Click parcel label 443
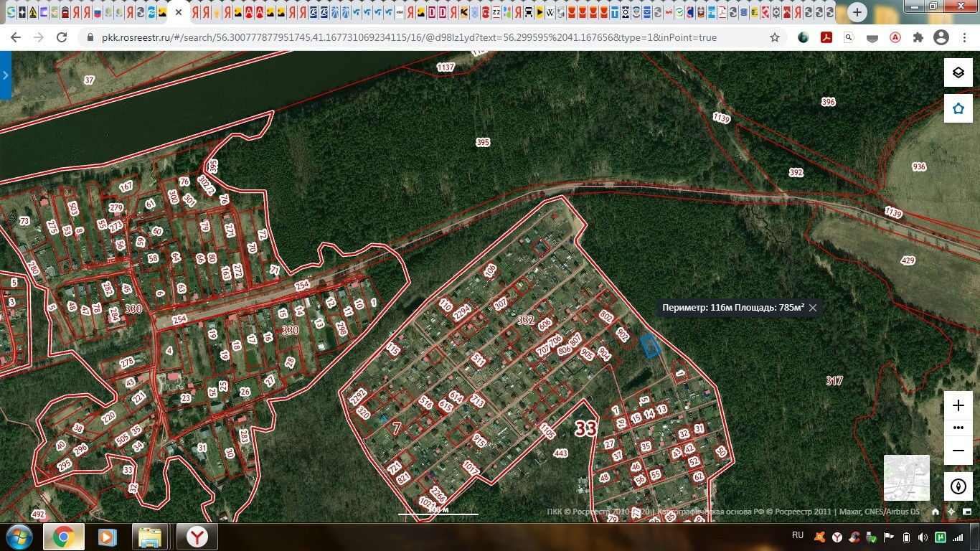980x551 pixels. [560, 453]
